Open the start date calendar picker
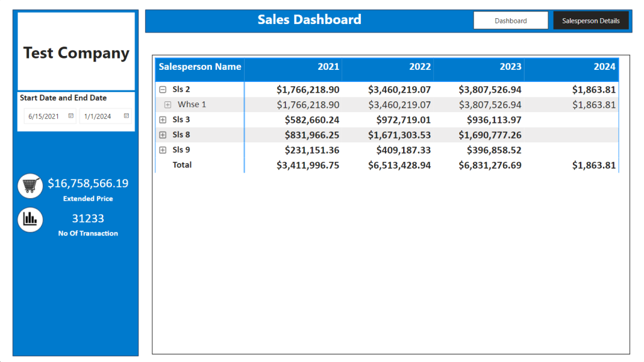 pos(71,116)
